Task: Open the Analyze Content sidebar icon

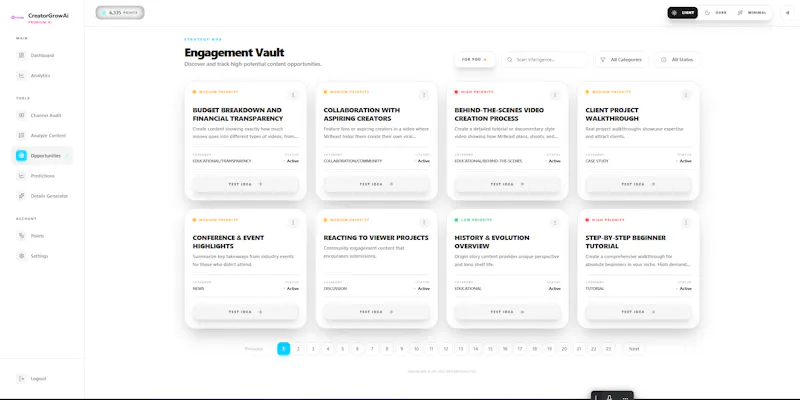Action: coord(21,135)
